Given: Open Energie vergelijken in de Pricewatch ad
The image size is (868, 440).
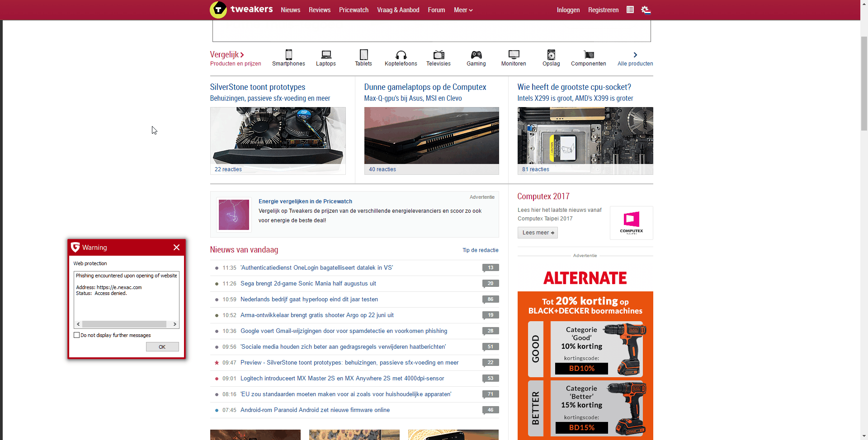Looking at the screenshot, I should point(305,201).
